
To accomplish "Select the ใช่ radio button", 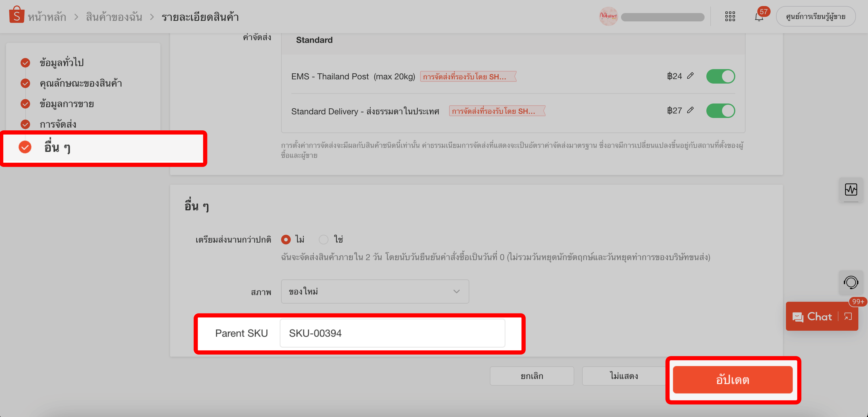I will (324, 239).
